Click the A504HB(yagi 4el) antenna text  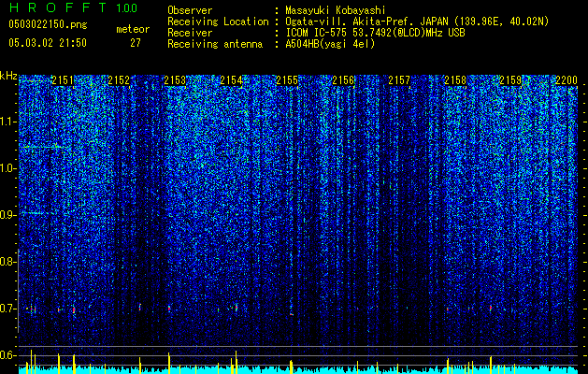coord(330,44)
